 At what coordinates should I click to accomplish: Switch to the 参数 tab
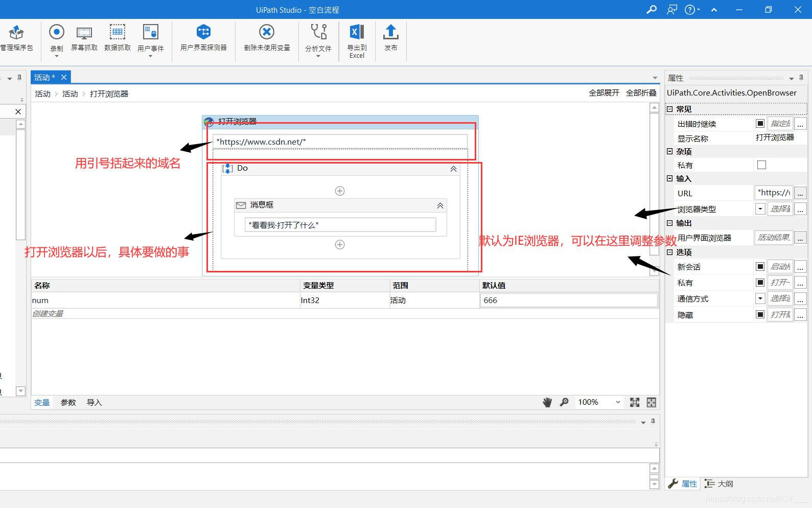coord(68,402)
